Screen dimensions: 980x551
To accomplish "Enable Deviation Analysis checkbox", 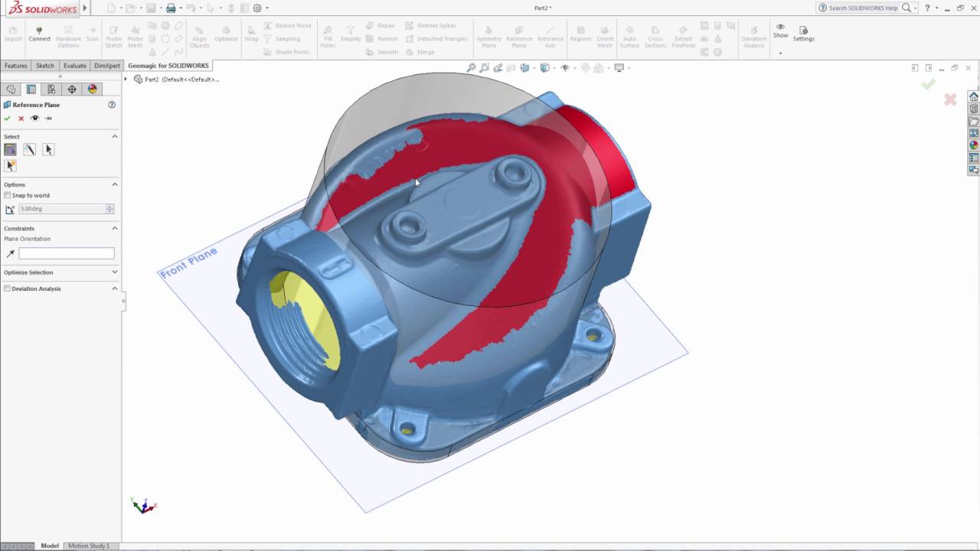I will tap(8, 289).
